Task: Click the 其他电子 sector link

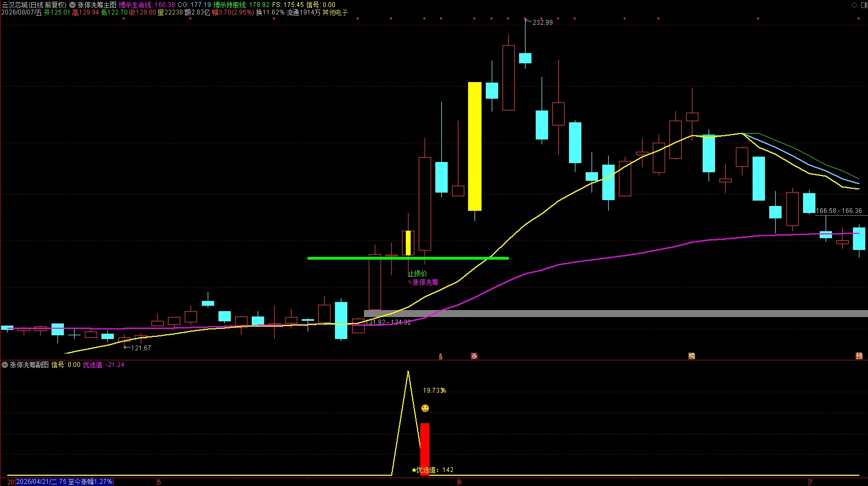Action: pyautogui.click(x=335, y=12)
